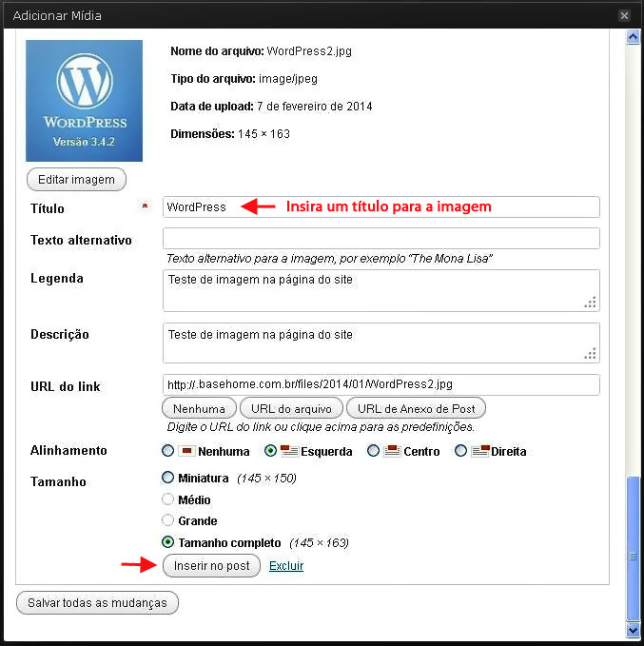
Task: Select Direita alignment radio button
Action: (460, 451)
